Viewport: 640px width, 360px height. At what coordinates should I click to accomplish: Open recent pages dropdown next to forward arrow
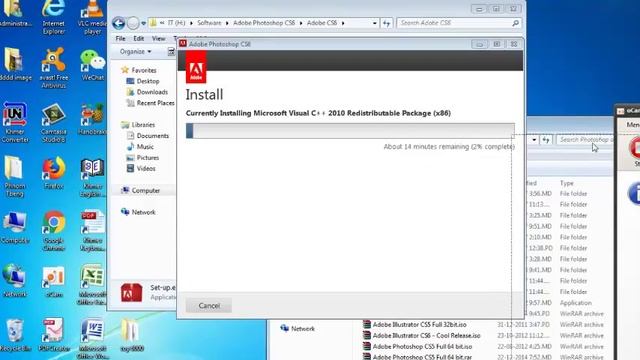143,23
